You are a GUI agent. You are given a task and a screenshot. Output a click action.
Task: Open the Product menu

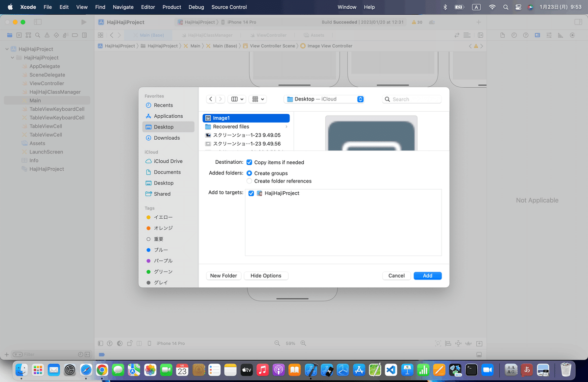[x=171, y=7]
